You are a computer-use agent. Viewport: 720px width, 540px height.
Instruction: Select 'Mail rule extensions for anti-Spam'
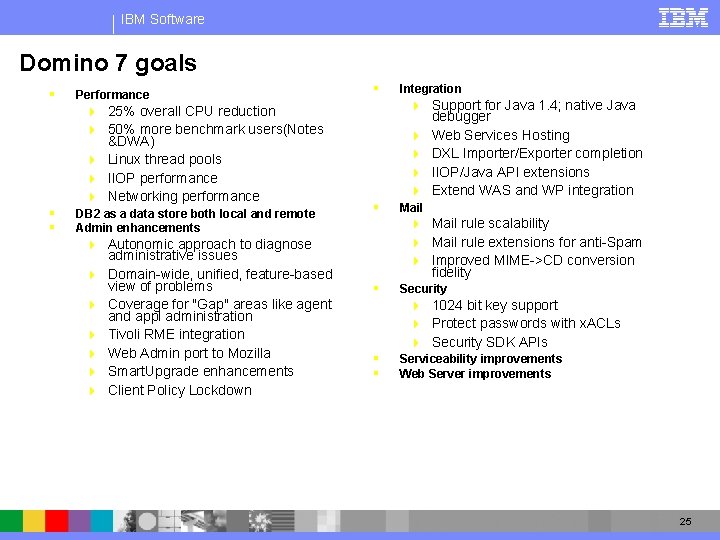click(x=536, y=242)
